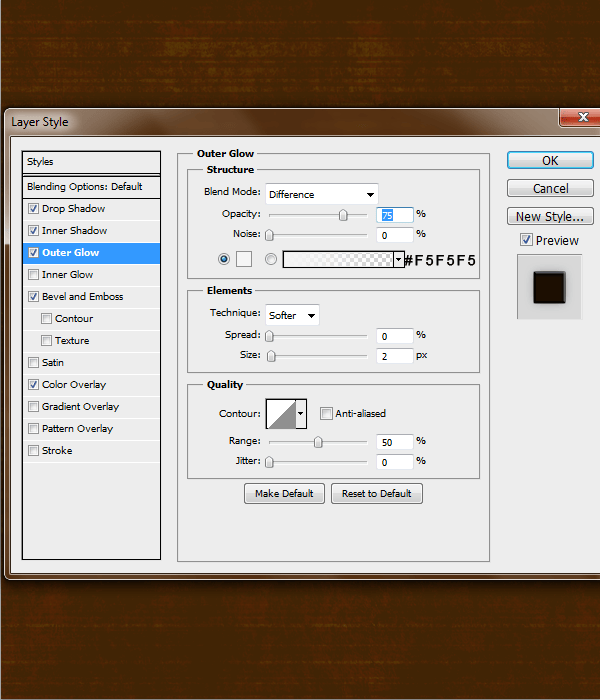Image resolution: width=600 pixels, height=700 pixels.
Task: Click the Range slider handle
Action: coord(318,442)
